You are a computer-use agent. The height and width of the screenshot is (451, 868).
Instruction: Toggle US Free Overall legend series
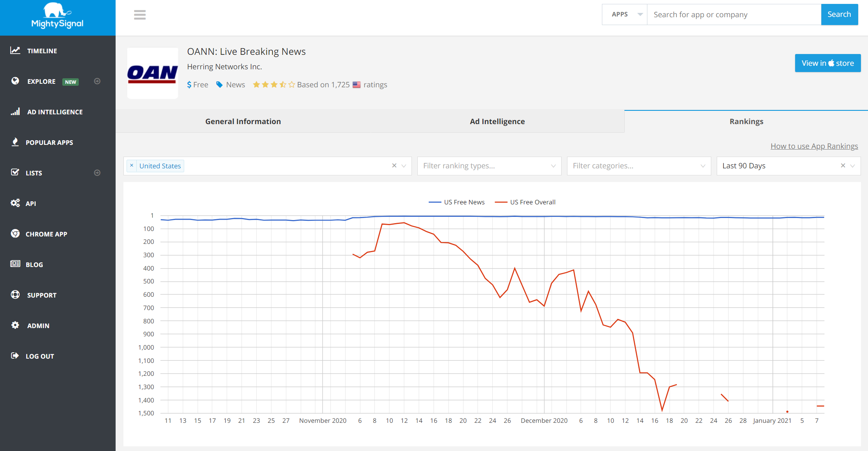(x=525, y=202)
